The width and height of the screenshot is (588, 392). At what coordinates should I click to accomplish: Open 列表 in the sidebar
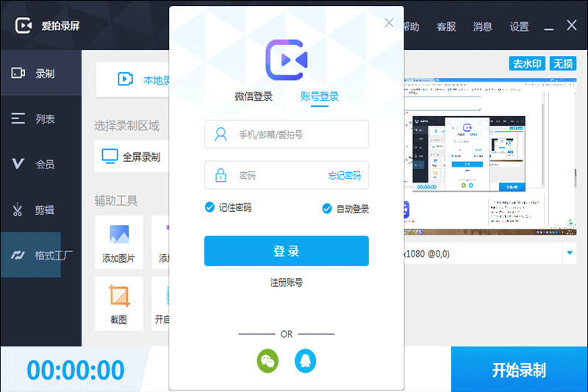[x=40, y=118]
